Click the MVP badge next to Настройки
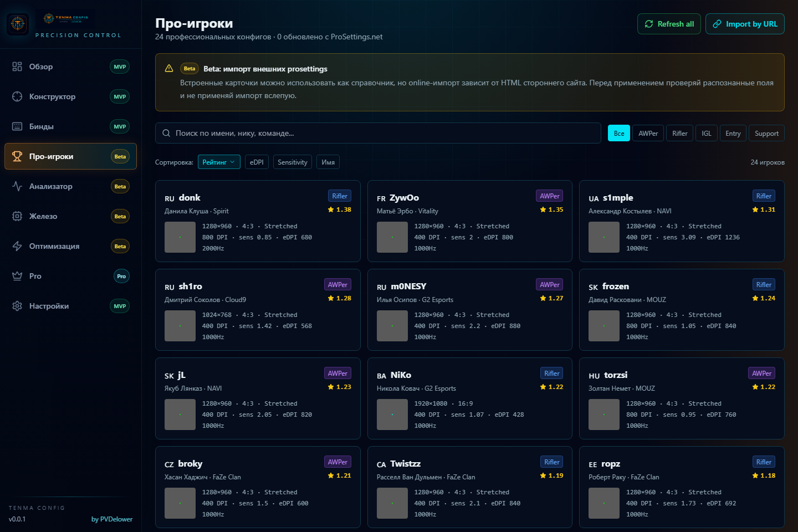The height and width of the screenshot is (532, 798). 120,306
